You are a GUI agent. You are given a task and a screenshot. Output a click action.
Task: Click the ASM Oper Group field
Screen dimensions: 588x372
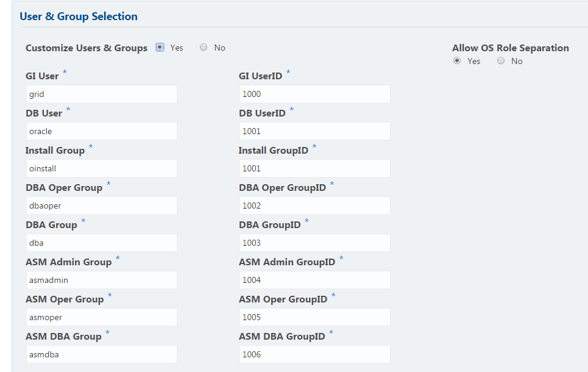tap(101, 317)
